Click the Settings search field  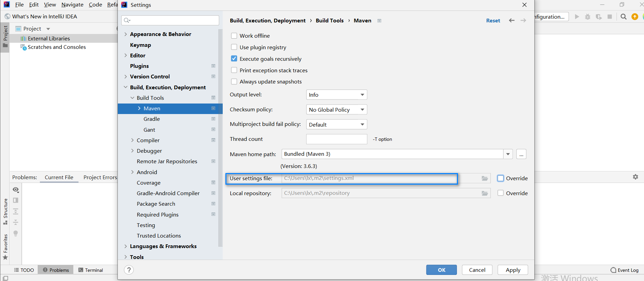pyautogui.click(x=170, y=20)
